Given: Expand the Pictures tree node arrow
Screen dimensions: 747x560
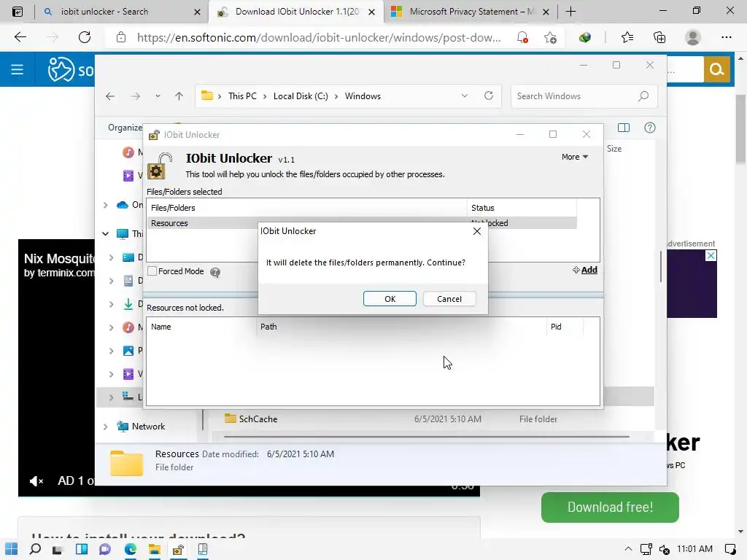Looking at the screenshot, I should (x=111, y=351).
